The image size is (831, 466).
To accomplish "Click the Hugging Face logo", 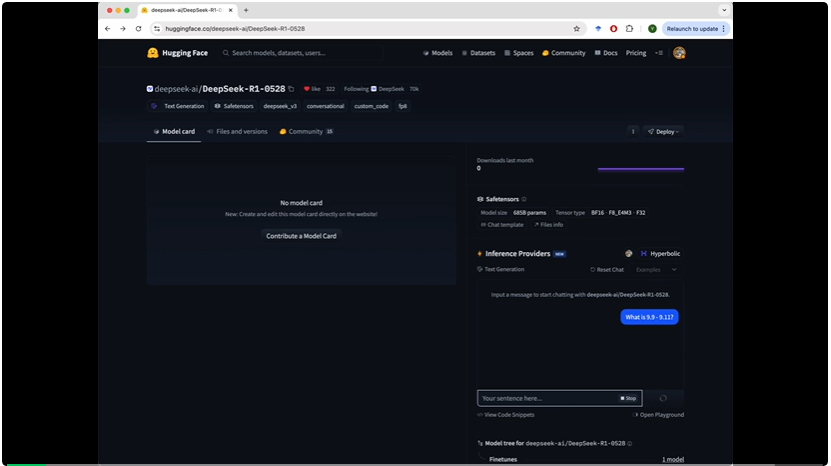I will (177, 53).
